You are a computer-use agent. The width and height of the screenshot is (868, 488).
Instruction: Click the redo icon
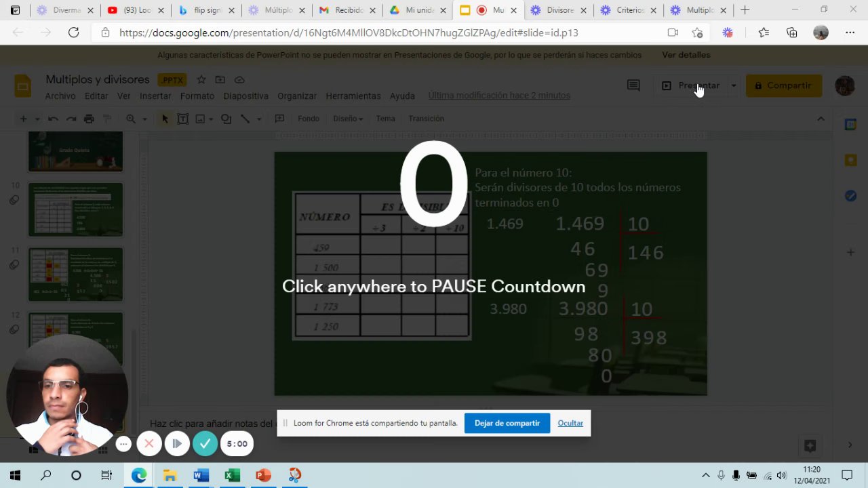point(71,119)
